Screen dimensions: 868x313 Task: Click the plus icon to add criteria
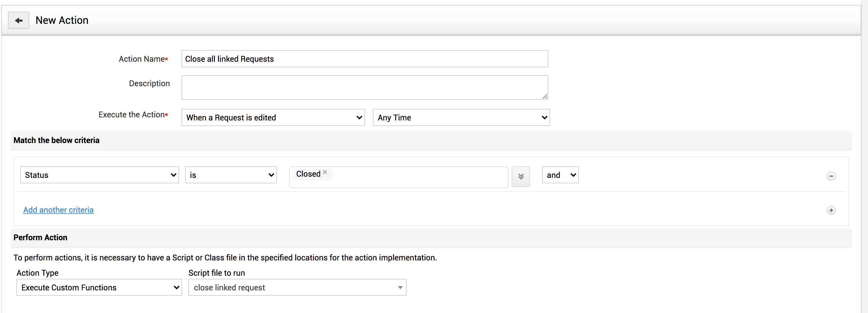831,210
